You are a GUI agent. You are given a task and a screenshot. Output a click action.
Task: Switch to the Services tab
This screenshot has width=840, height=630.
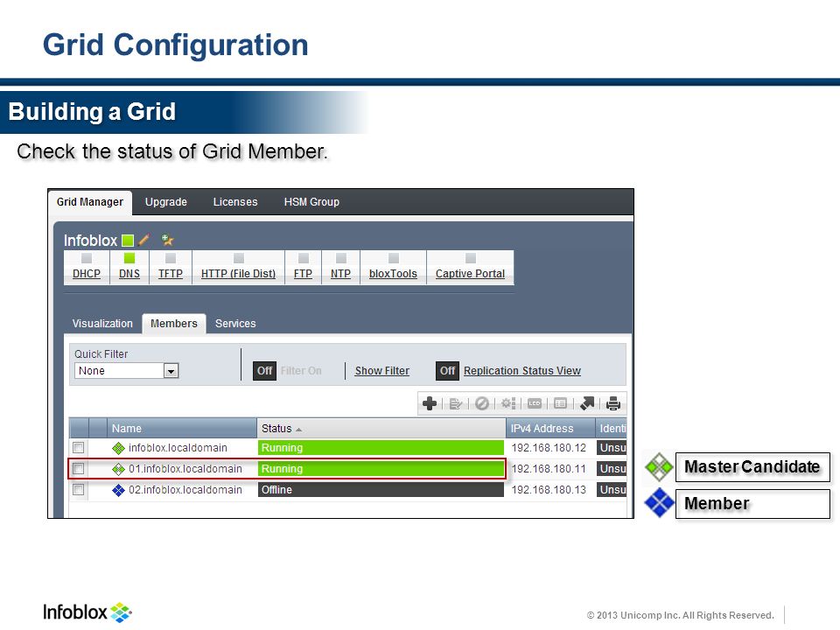(235, 324)
